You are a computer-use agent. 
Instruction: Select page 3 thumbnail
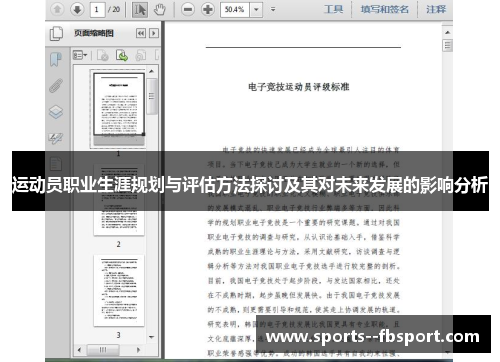[119, 290]
